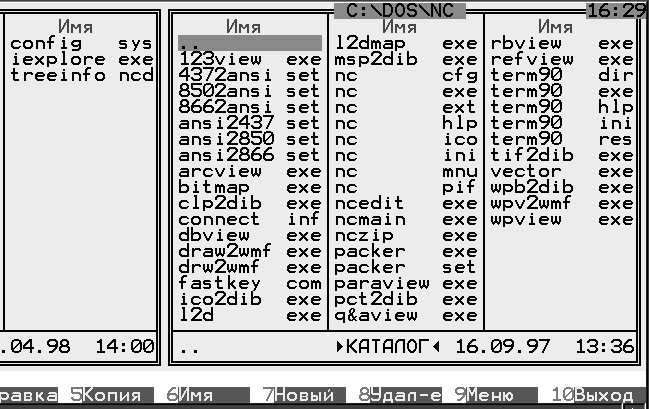649x409 pixels.
Task: Select ansi2850 set file
Action: (250, 140)
